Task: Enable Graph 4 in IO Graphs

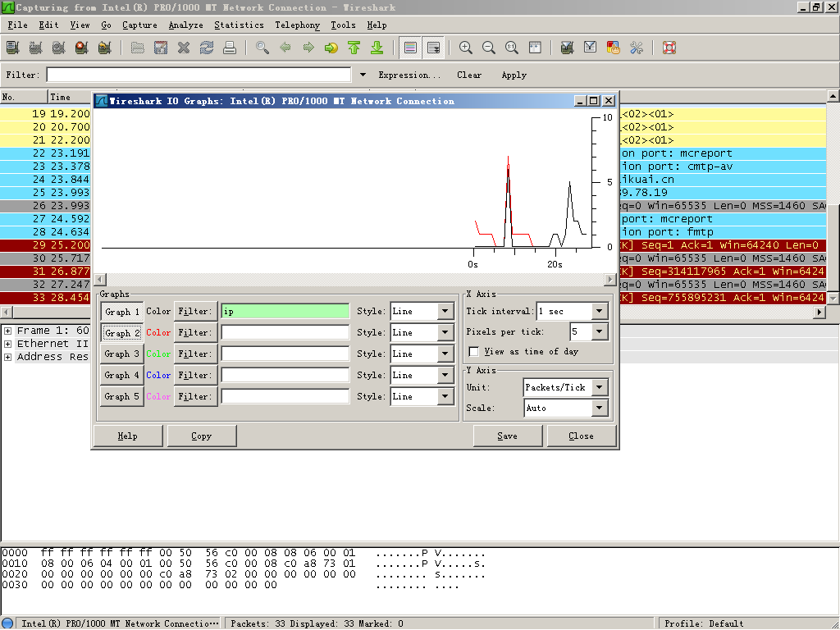Action: tap(122, 376)
